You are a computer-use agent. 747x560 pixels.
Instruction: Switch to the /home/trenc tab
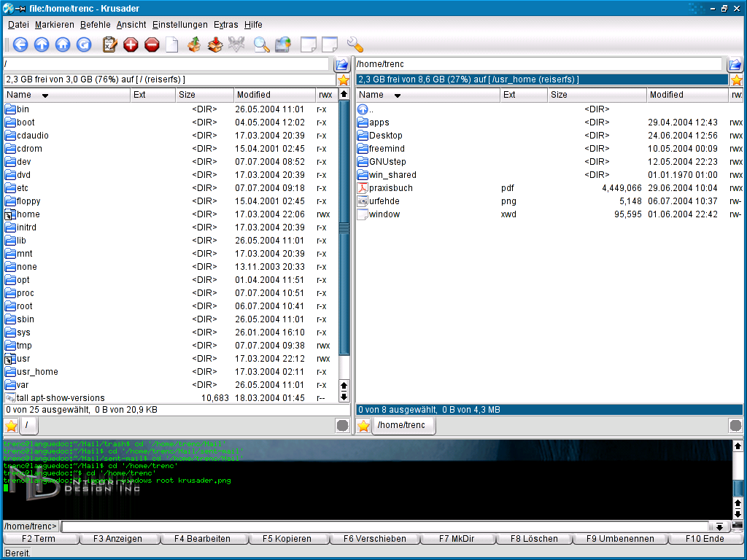coord(403,425)
